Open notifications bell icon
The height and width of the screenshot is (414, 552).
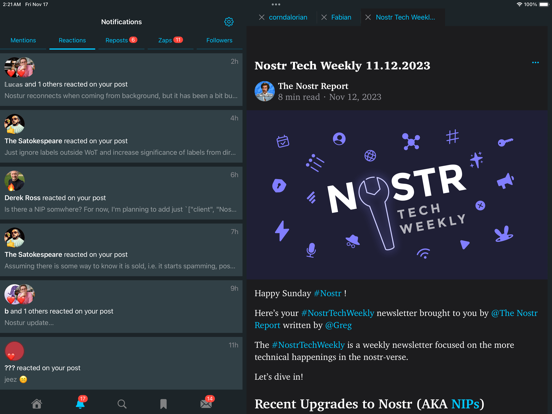(81, 403)
